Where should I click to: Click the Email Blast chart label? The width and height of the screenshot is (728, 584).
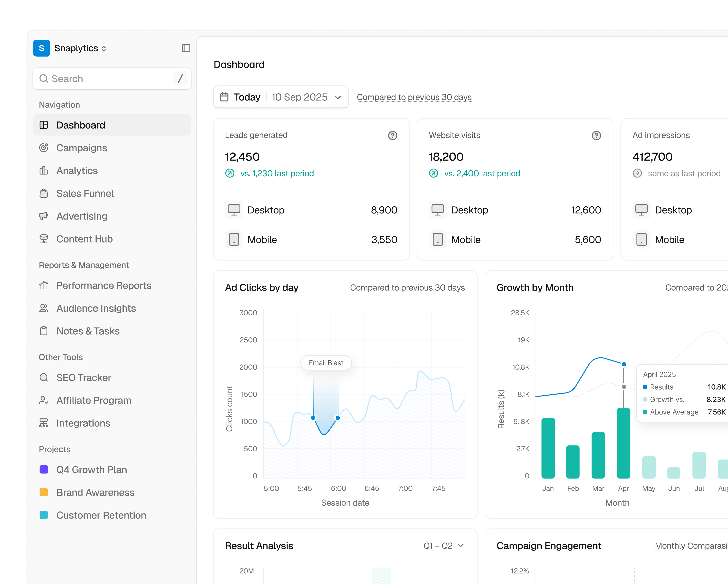[326, 363]
